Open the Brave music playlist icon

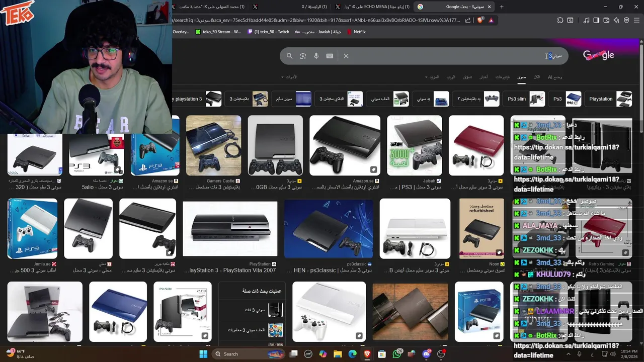[x=586, y=20]
